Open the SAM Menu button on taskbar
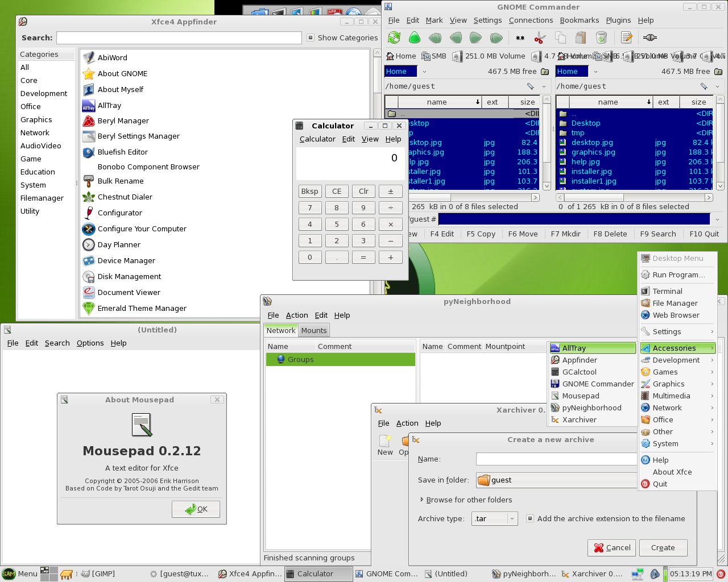 [x=20, y=574]
